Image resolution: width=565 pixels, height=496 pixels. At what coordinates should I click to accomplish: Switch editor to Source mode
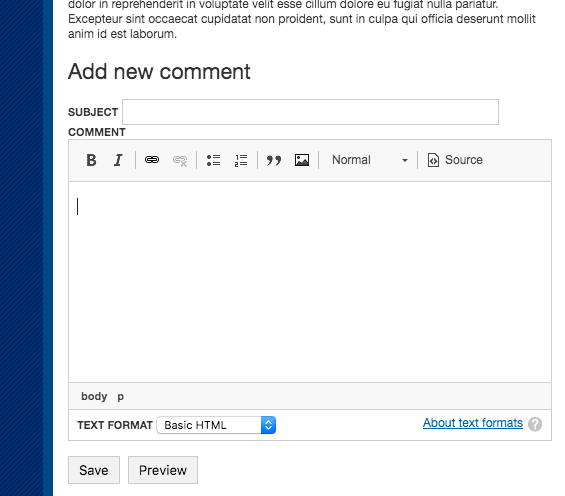tap(455, 160)
